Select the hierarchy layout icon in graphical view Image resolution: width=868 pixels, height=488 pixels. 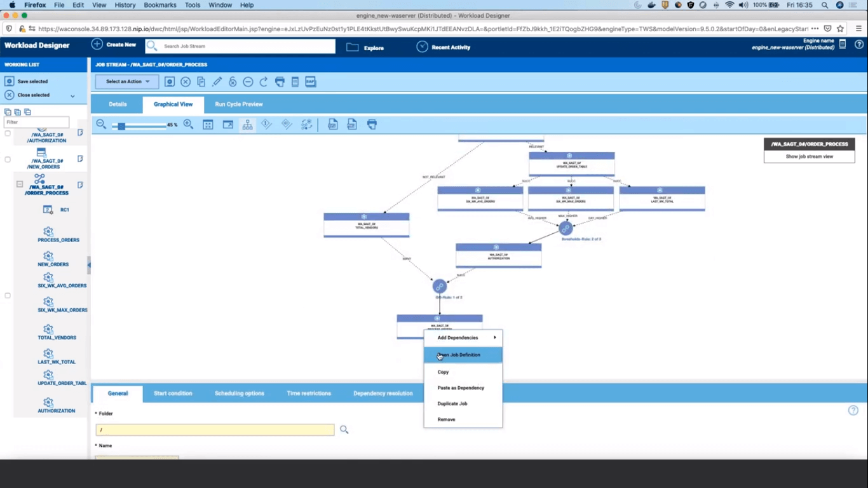coord(247,124)
